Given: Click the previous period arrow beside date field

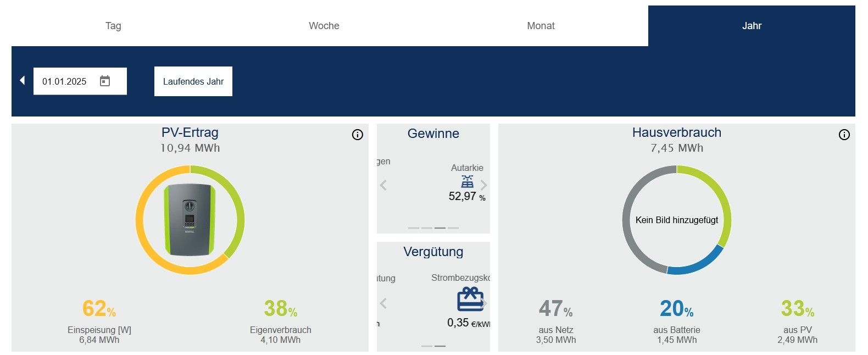Looking at the screenshot, I should [x=22, y=80].
